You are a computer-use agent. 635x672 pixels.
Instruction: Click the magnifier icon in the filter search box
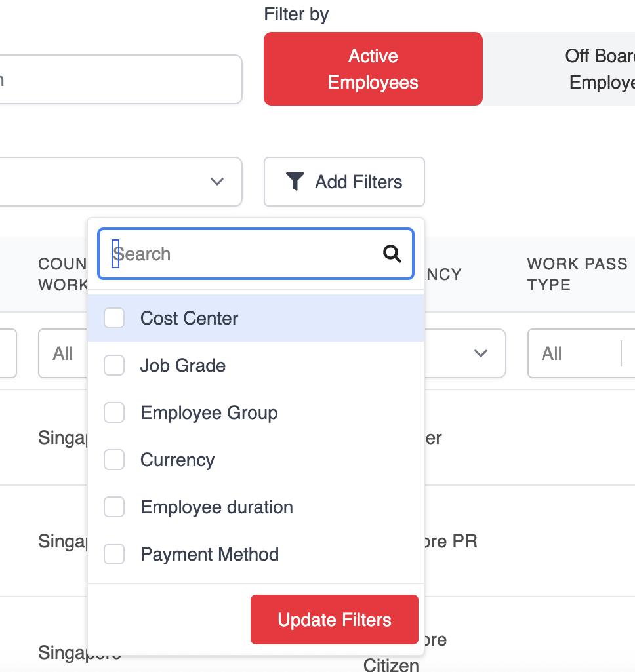[x=392, y=254]
